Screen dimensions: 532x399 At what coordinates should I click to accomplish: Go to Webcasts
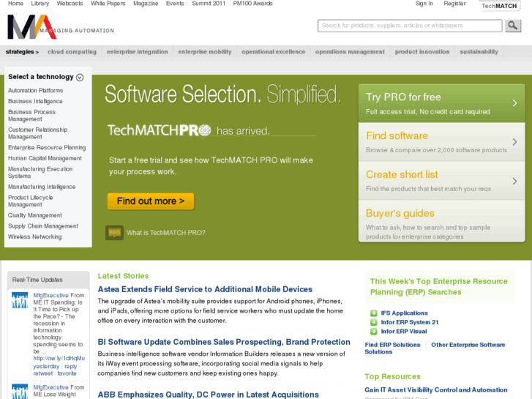tap(70, 4)
